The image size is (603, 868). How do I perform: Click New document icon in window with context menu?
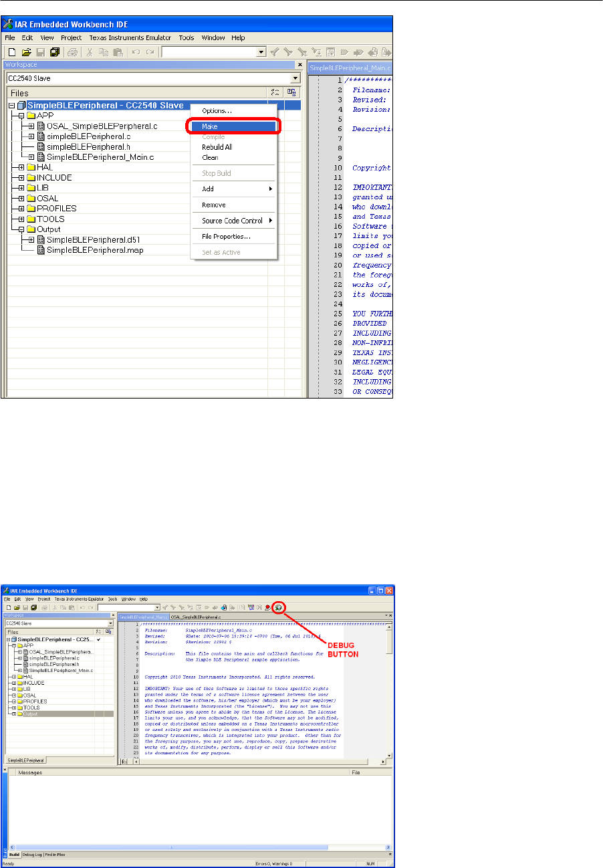[11, 51]
